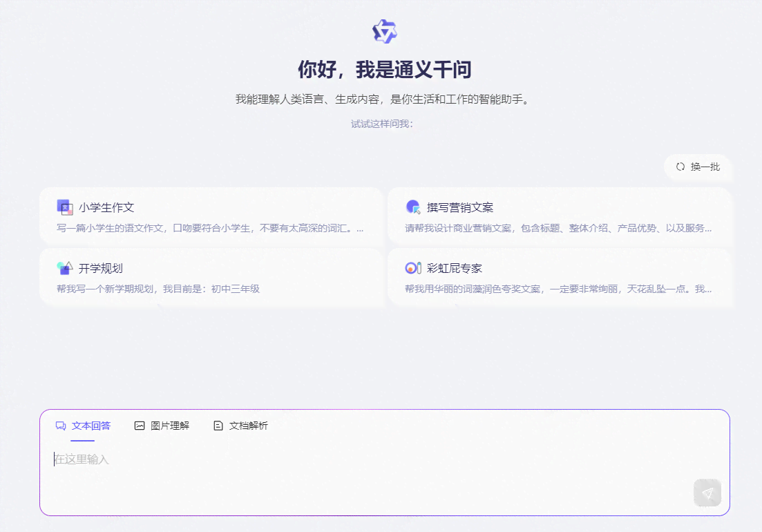The width and height of the screenshot is (762, 532).
Task: Click the image icon for 图片理解
Action: click(140, 426)
